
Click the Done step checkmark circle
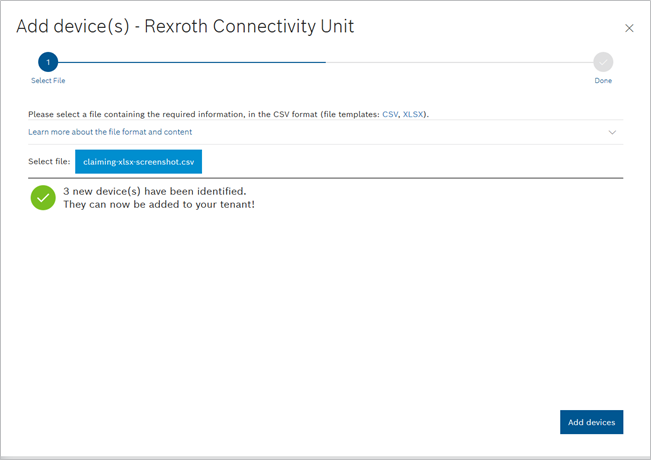pyautogui.click(x=603, y=62)
